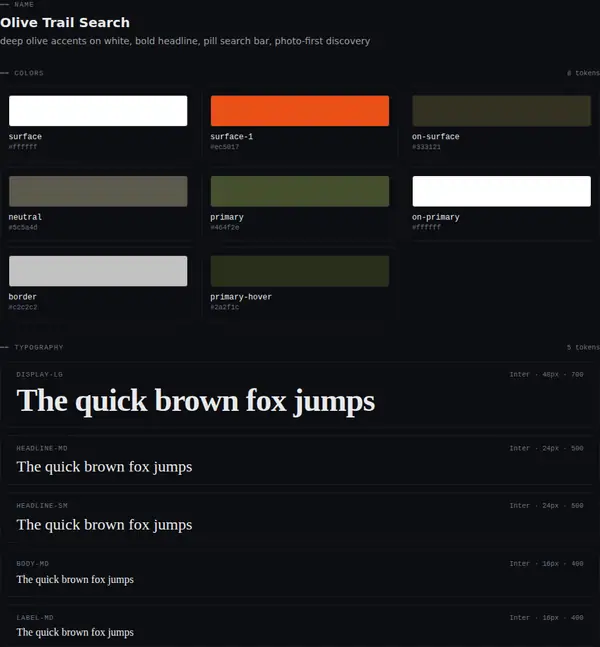Pick the primary-hover dark olive swatch
600x647 pixels.
pyautogui.click(x=300, y=271)
